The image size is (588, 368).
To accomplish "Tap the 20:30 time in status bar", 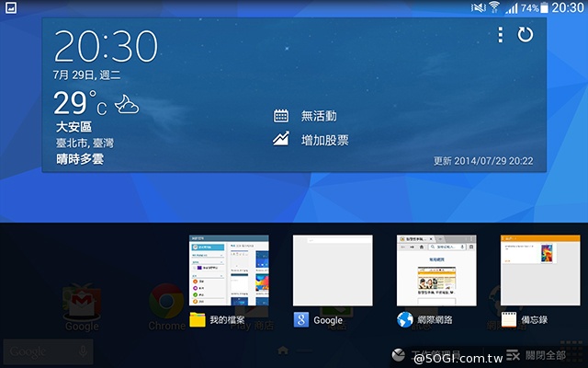I will tap(568, 7).
